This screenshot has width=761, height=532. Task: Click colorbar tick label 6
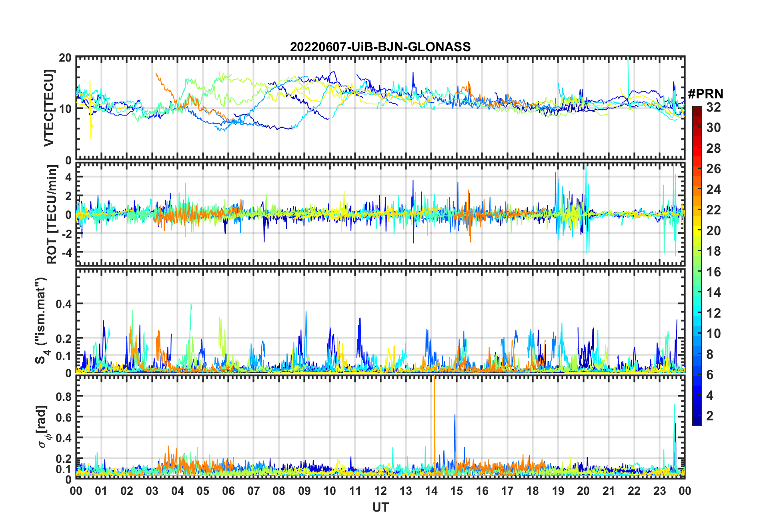tap(710, 374)
